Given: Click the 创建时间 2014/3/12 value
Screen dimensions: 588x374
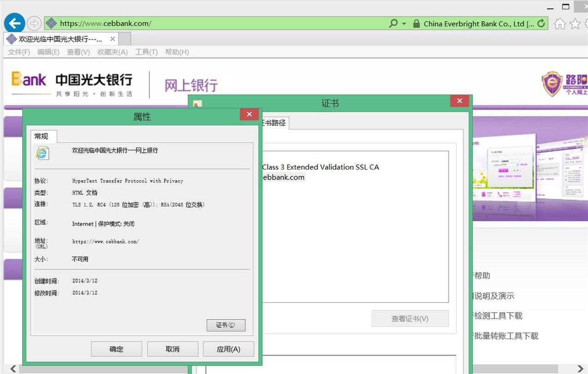Looking at the screenshot, I should pos(85,281).
